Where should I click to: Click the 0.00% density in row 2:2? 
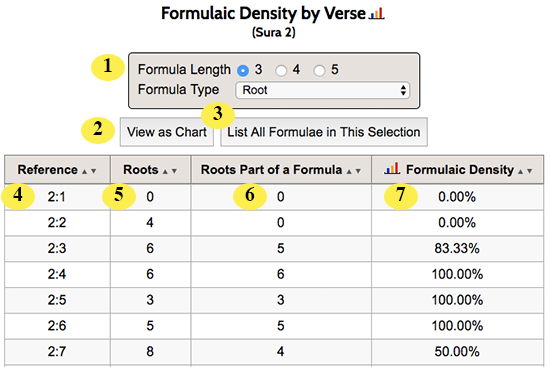[x=457, y=222]
